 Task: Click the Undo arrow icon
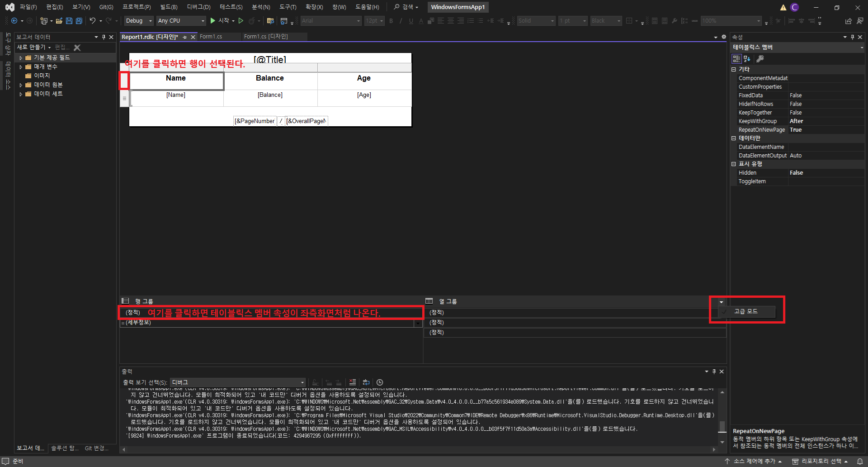point(93,21)
